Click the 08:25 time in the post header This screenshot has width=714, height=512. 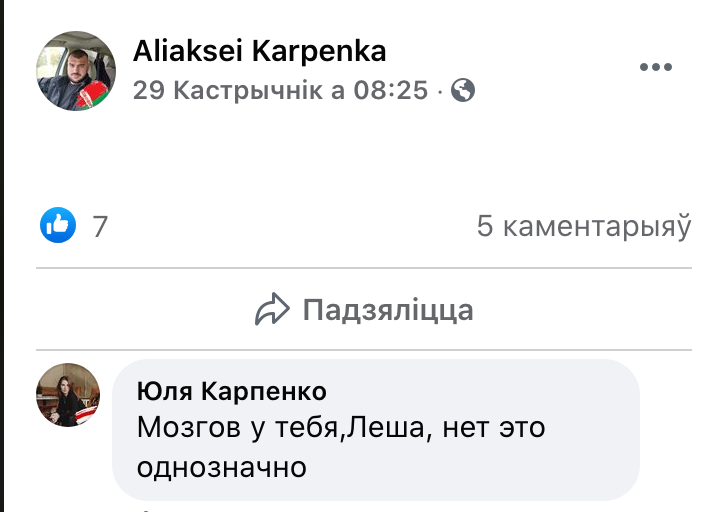(390, 91)
